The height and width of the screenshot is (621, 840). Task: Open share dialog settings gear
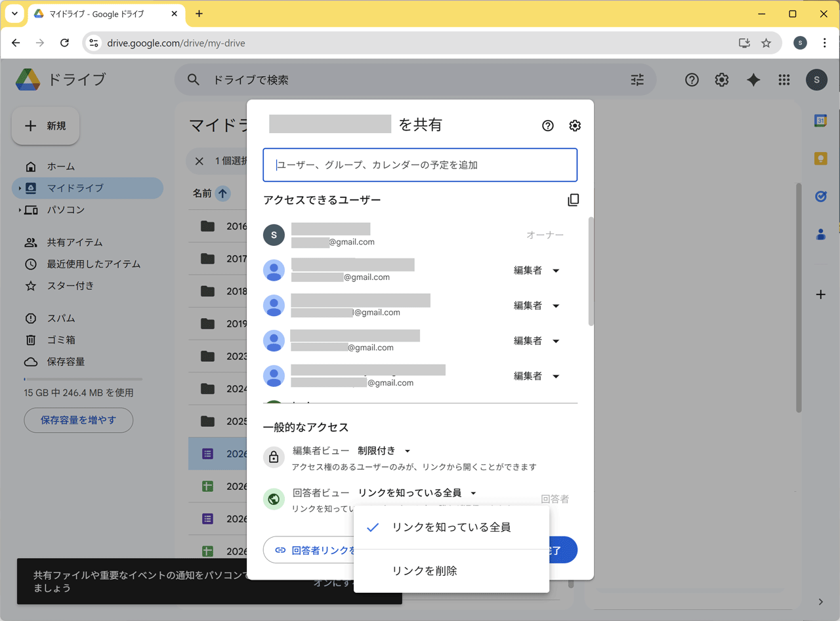[x=575, y=126]
